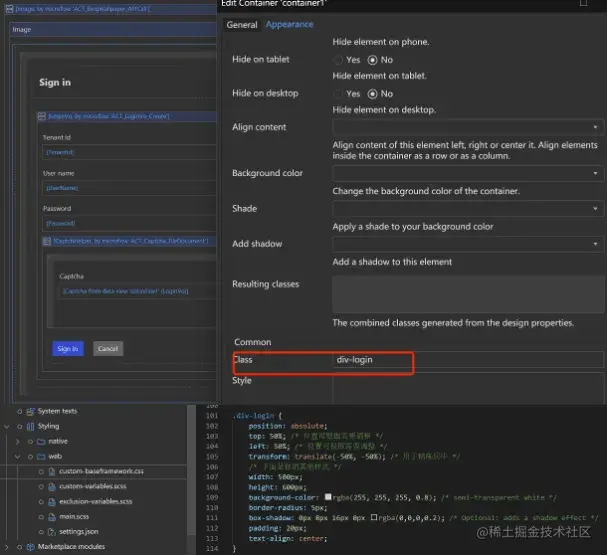Image resolution: width=608 pixels, height=556 pixels.
Task: Click the 'Sign in' heading text
Action: (x=55, y=83)
